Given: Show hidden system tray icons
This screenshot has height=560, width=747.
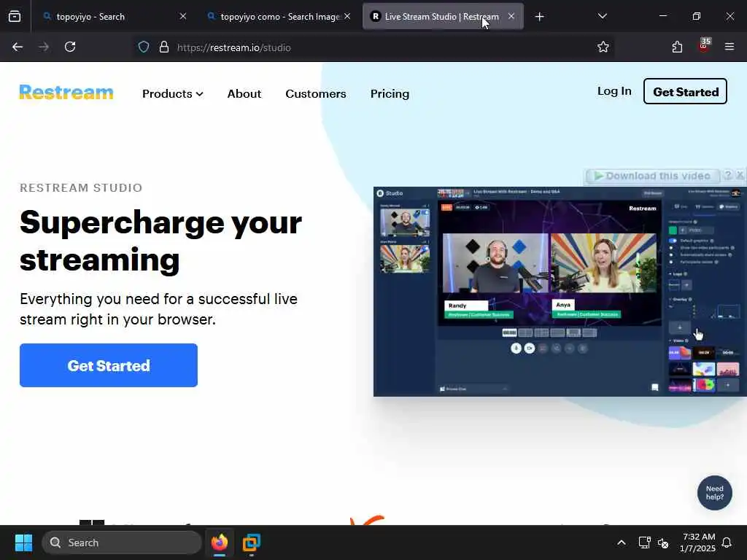Looking at the screenshot, I should tap(622, 542).
